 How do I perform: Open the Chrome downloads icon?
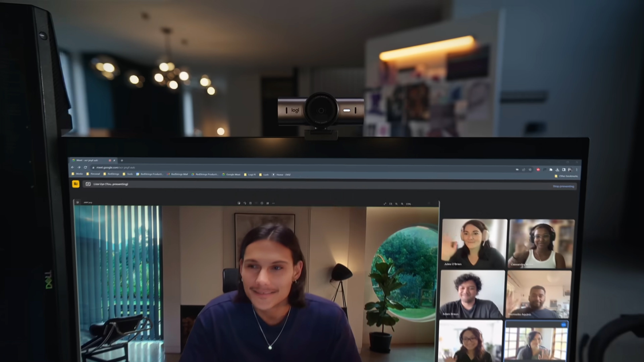[557, 170]
